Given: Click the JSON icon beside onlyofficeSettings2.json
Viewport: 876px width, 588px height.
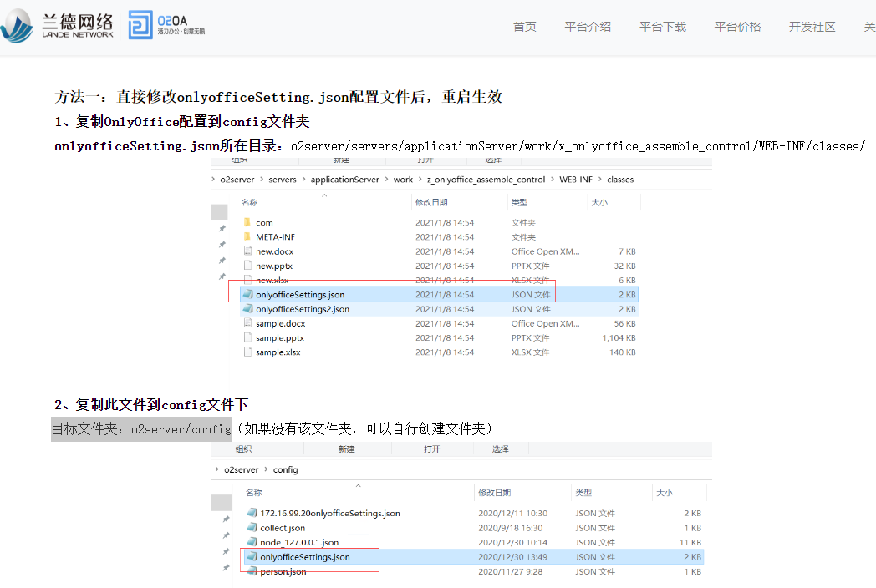Looking at the screenshot, I should pyautogui.click(x=247, y=309).
